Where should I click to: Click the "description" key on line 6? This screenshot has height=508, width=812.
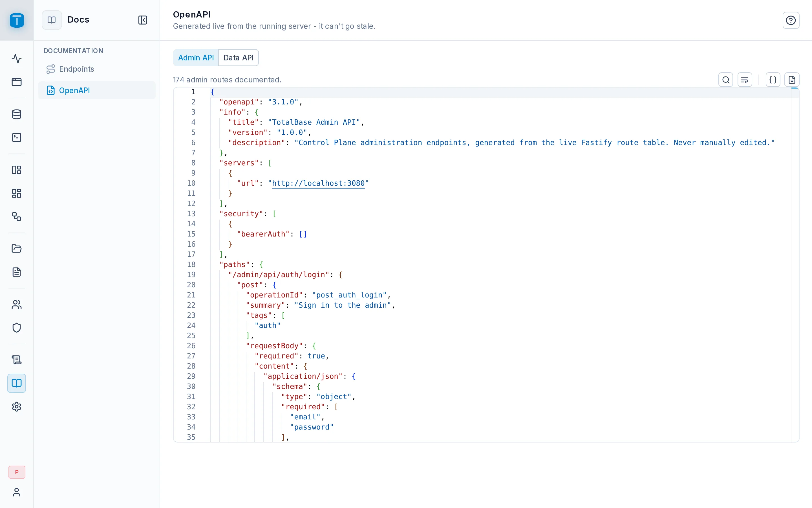257,143
